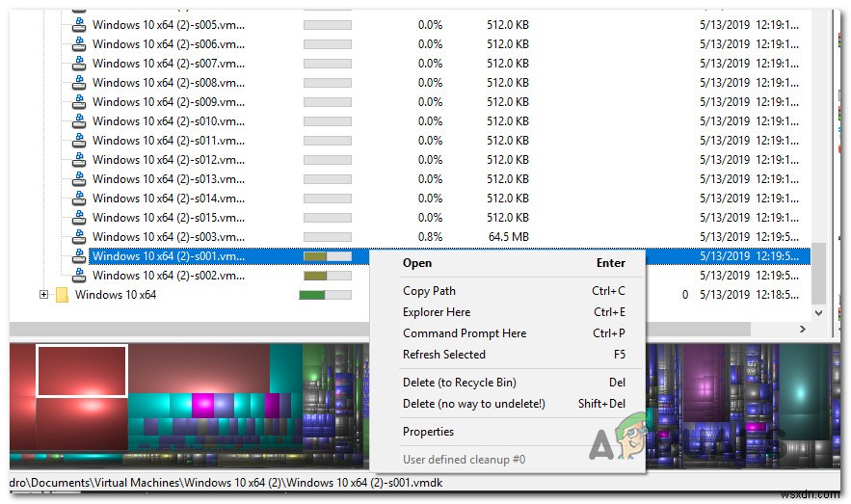Click the s010 row's 512.0 KB size
This screenshot has width=851, height=504.
click(508, 121)
